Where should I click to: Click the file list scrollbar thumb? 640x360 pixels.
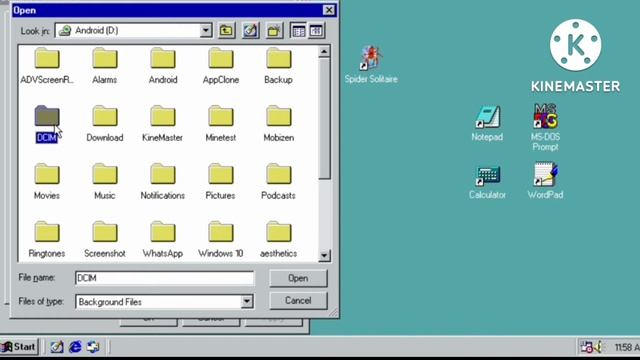coord(324,118)
